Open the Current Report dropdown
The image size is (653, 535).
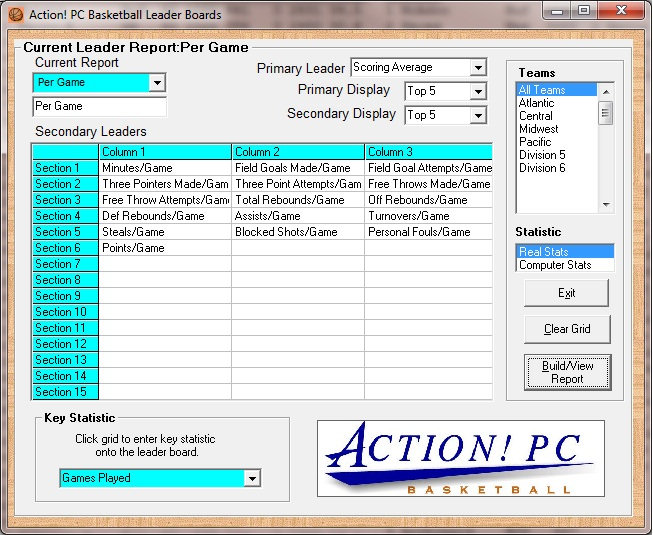pyautogui.click(x=157, y=83)
